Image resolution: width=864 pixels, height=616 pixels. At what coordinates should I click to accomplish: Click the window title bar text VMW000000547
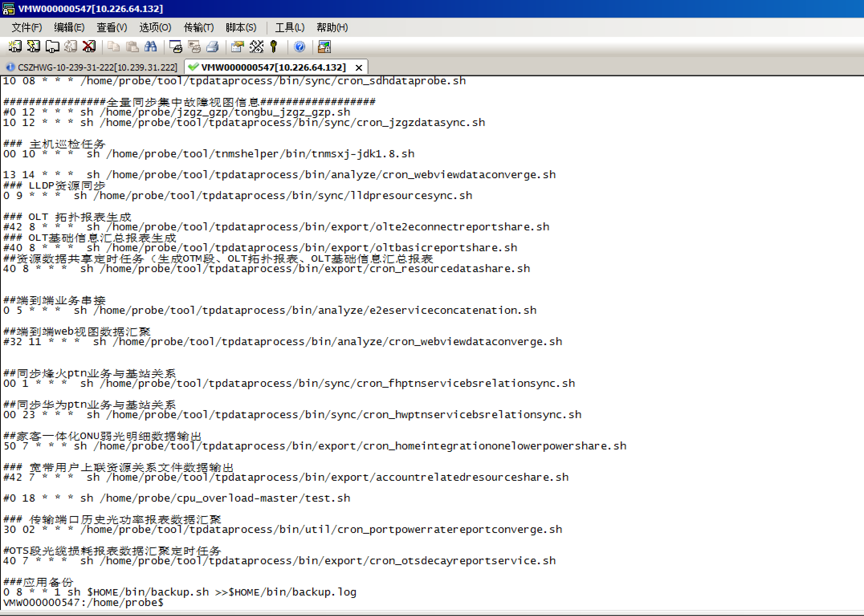click(91, 8)
